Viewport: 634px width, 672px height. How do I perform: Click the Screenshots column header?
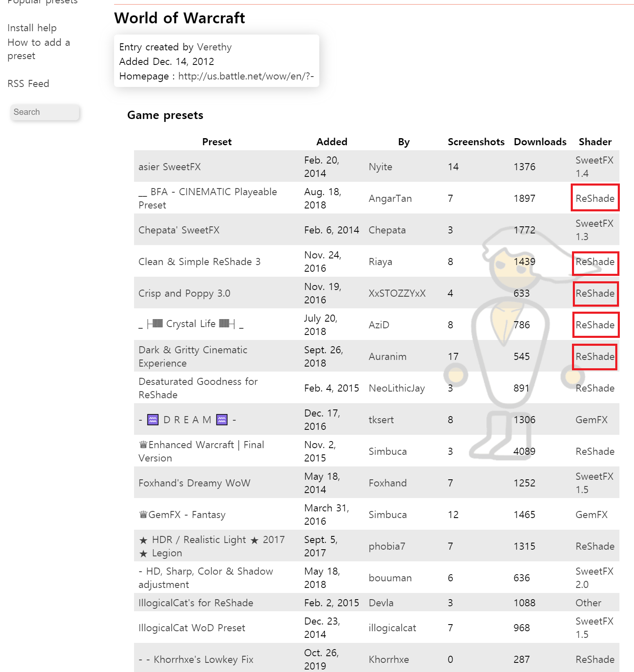(x=476, y=142)
